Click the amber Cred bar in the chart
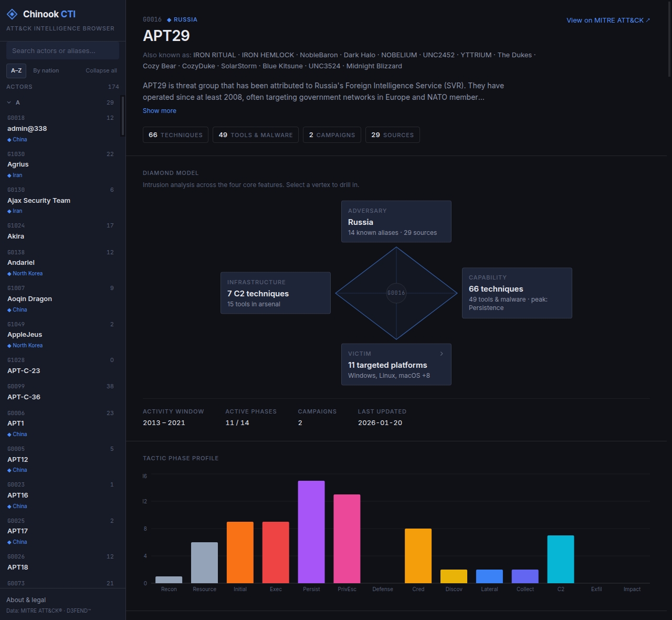The width and height of the screenshot is (672, 620). point(418,556)
